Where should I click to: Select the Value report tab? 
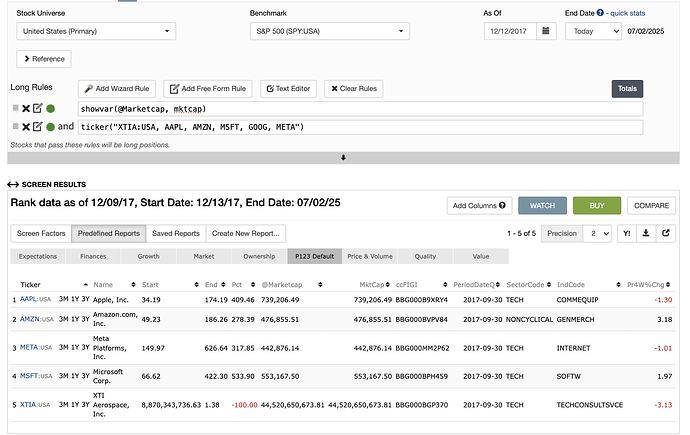click(x=481, y=256)
